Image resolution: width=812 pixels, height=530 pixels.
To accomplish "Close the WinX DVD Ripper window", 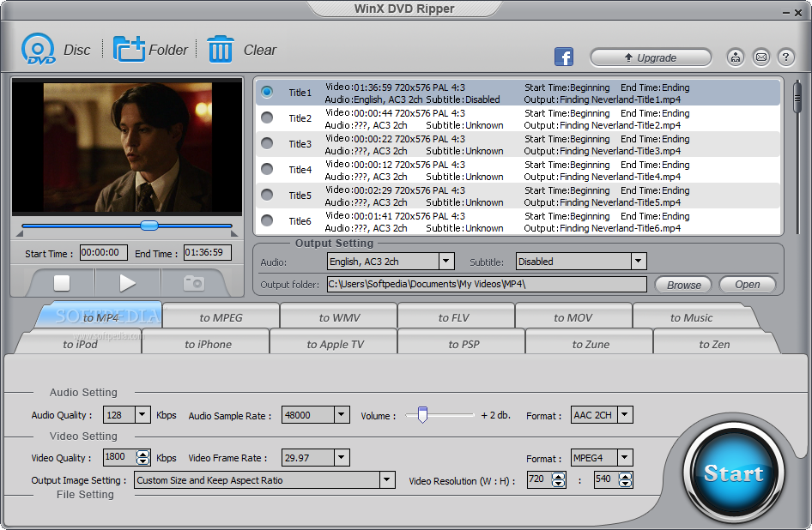I will pyautogui.click(x=798, y=12).
